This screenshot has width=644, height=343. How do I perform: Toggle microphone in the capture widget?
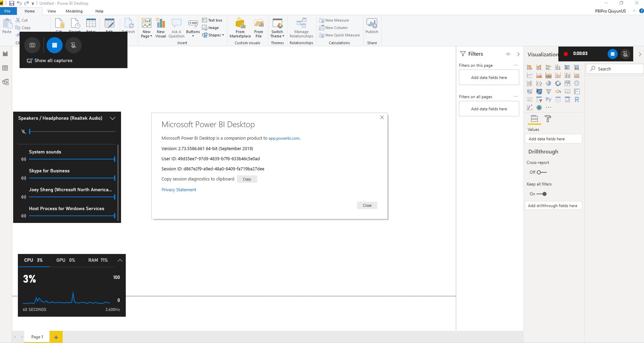74,45
